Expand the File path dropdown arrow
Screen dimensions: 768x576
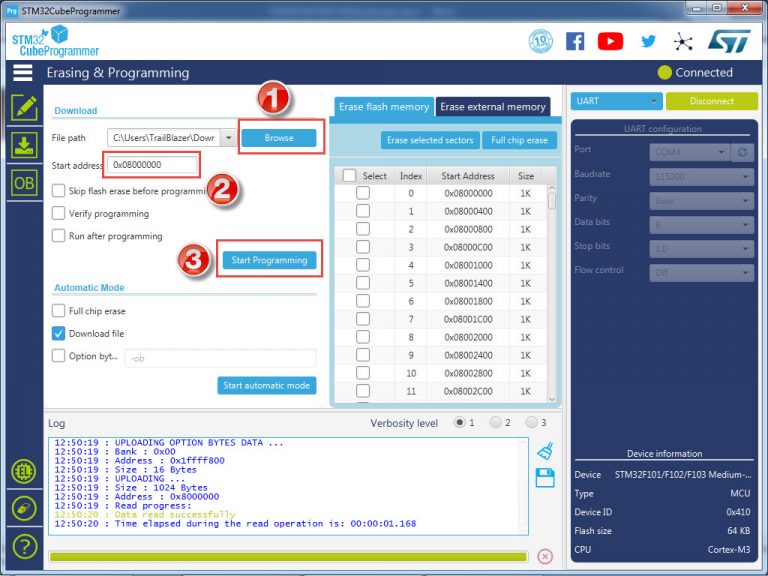229,138
